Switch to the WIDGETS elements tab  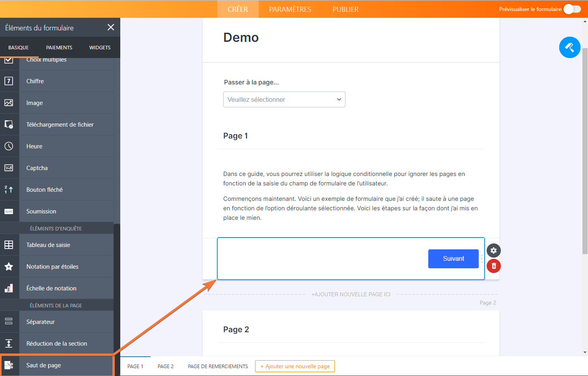click(100, 47)
